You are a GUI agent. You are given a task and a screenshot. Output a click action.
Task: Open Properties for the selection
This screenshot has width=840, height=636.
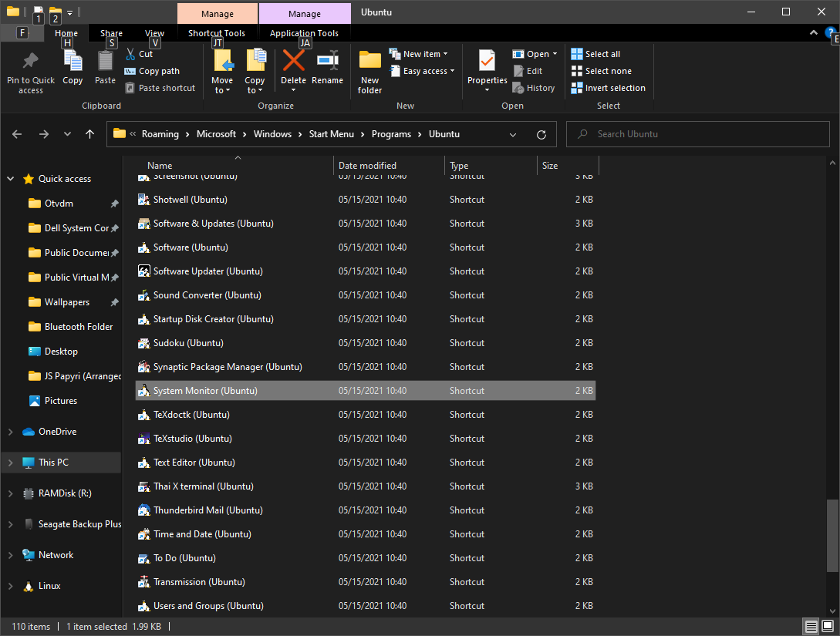(x=486, y=69)
